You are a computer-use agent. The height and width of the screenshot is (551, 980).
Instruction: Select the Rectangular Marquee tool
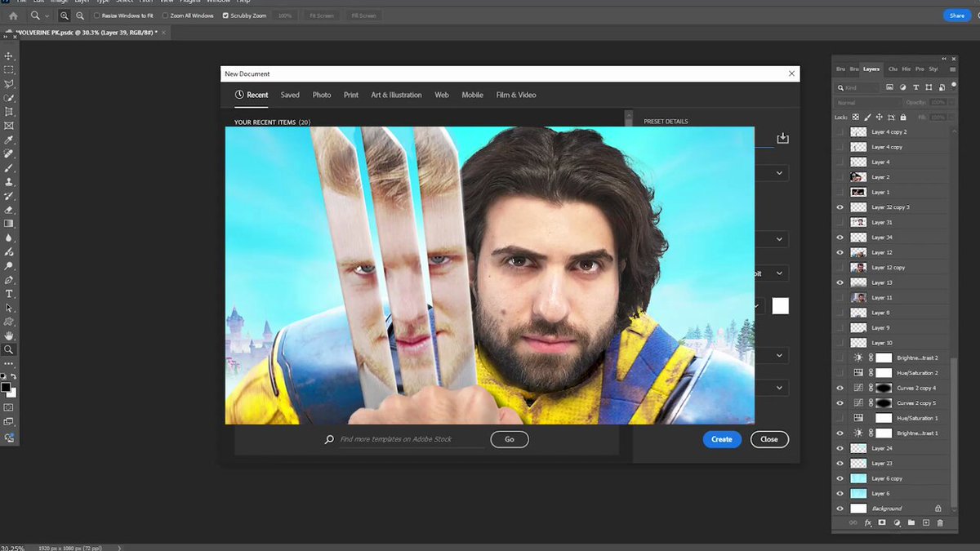pyautogui.click(x=9, y=70)
